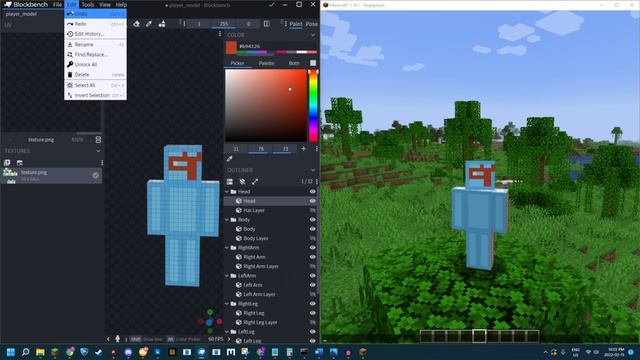Open the Textures panel options dots
The height and width of the screenshot is (360, 640).
click(102, 162)
